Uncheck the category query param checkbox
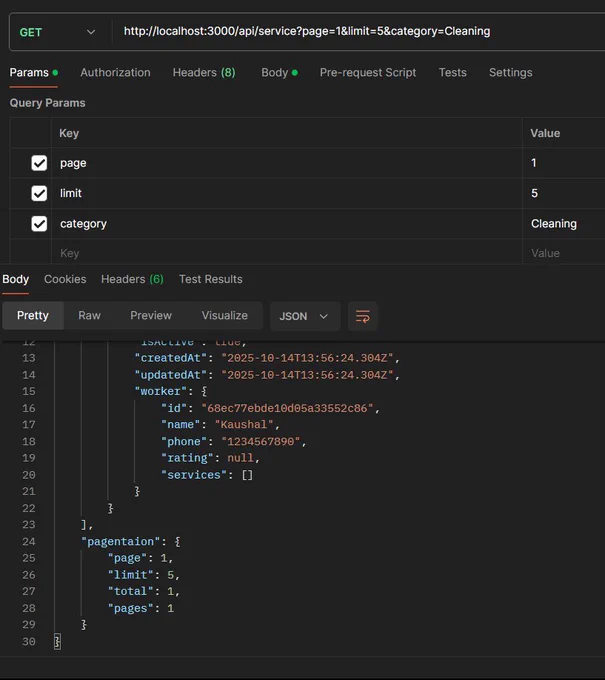Viewport: 605px width, 680px height. click(39, 224)
